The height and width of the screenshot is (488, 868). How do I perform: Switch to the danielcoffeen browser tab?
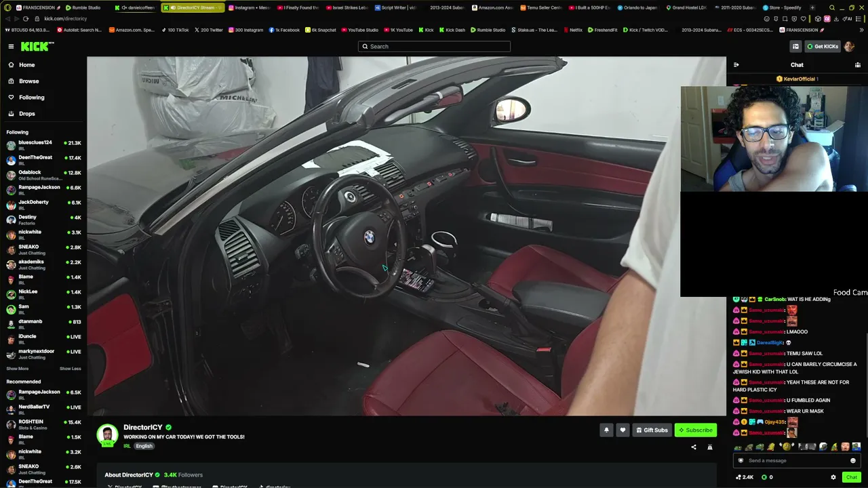coord(135,7)
